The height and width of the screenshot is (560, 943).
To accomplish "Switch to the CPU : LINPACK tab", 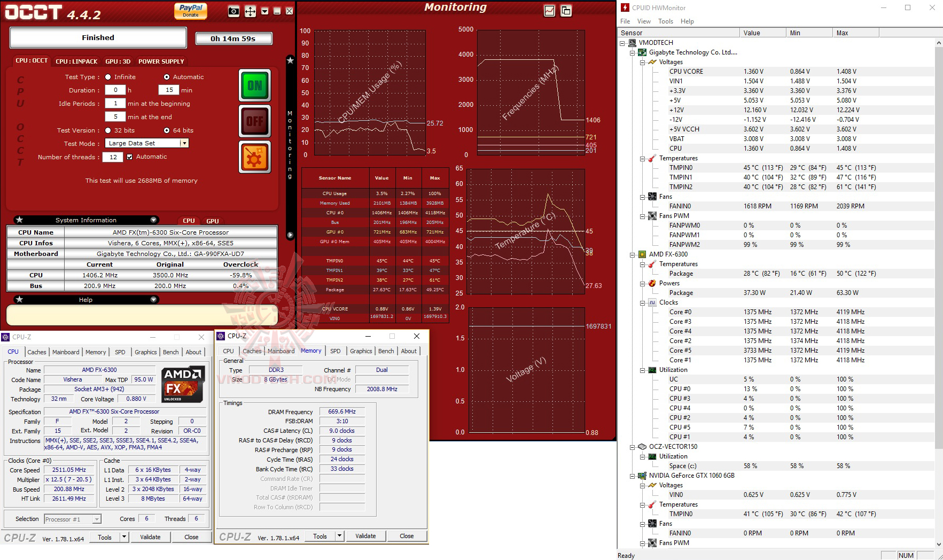I will (76, 61).
